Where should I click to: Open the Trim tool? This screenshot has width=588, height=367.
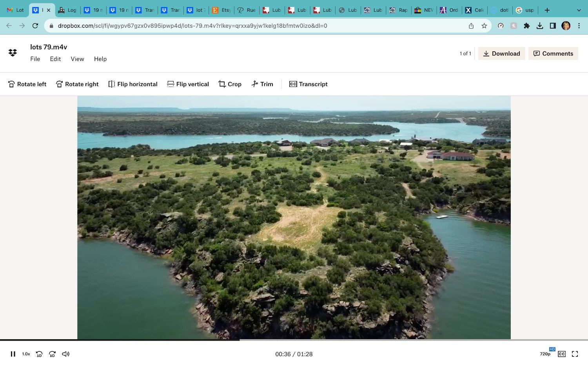point(262,84)
